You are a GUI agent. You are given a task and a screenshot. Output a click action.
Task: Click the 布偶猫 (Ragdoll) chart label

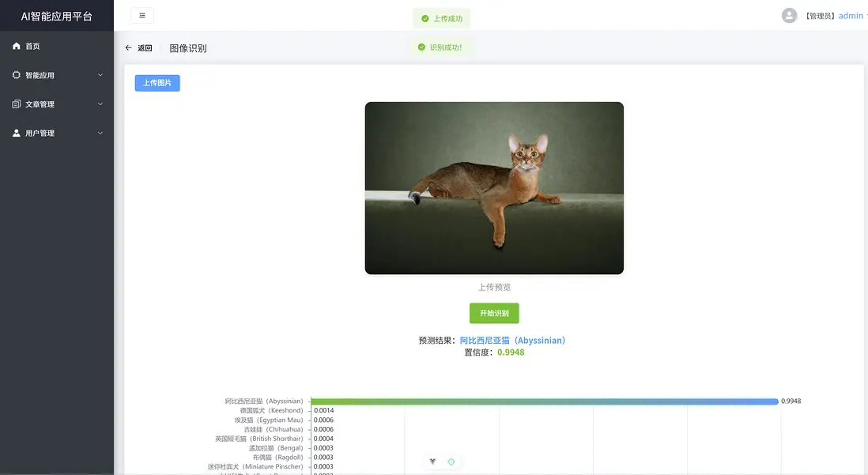tap(278, 458)
